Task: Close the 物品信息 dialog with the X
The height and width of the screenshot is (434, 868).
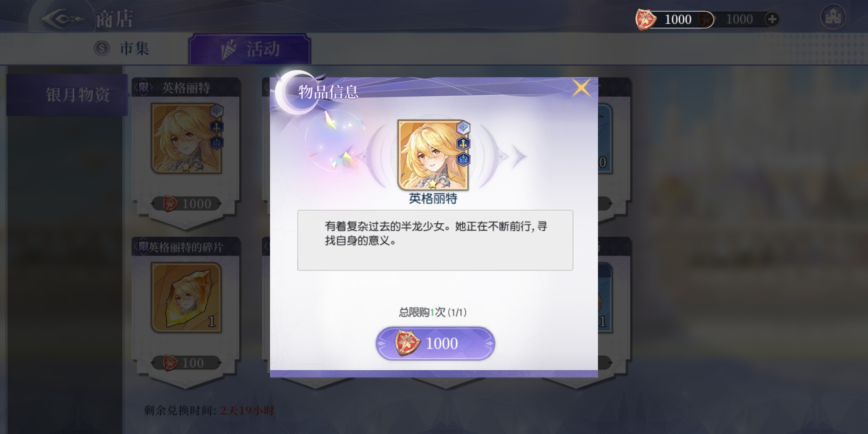Action: point(581,88)
